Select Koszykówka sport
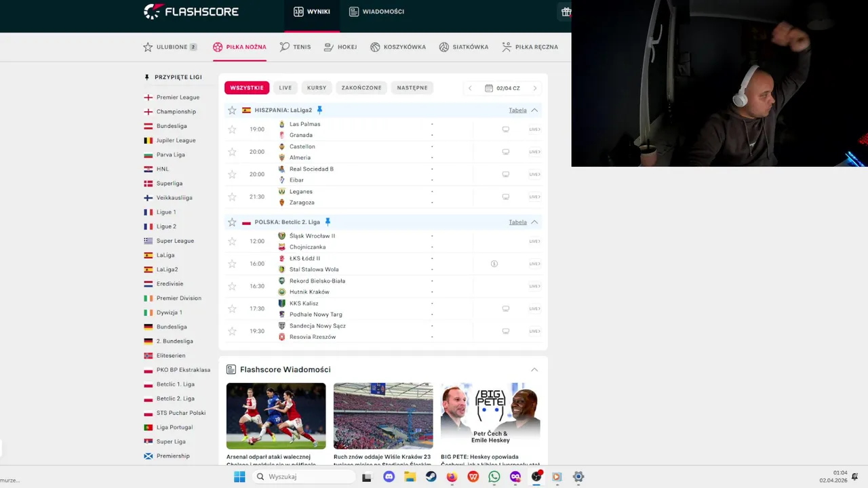868x488 pixels. tap(398, 47)
